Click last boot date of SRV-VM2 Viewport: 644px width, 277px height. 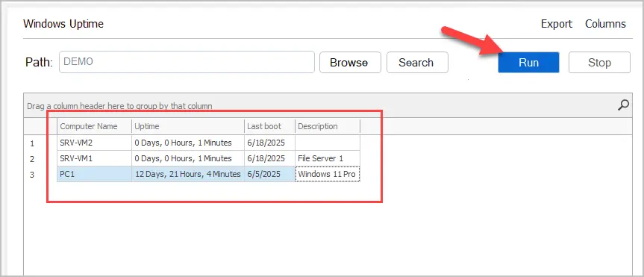(x=270, y=143)
